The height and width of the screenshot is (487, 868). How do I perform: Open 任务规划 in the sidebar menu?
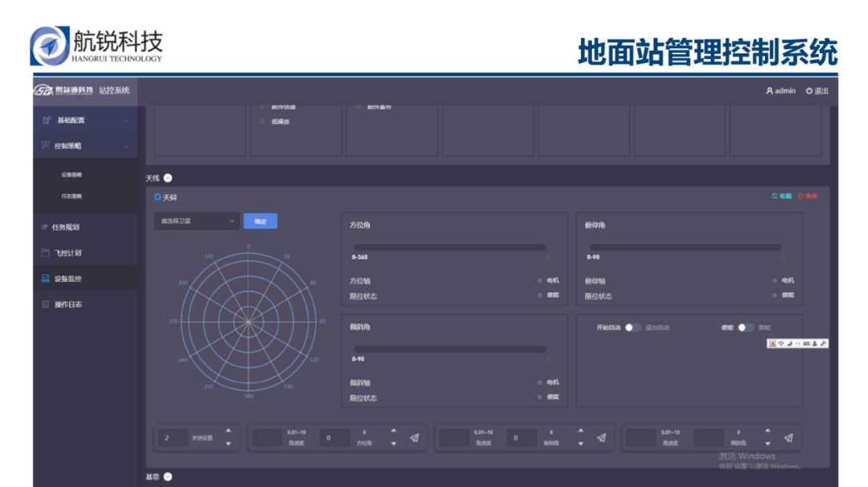pyautogui.click(x=67, y=228)
